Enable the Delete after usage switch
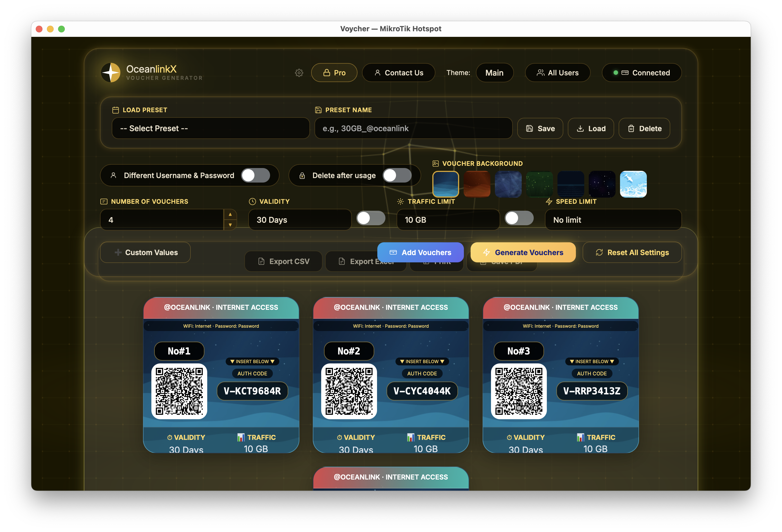This screenshot has width=782, height=532. pos(397,176)
